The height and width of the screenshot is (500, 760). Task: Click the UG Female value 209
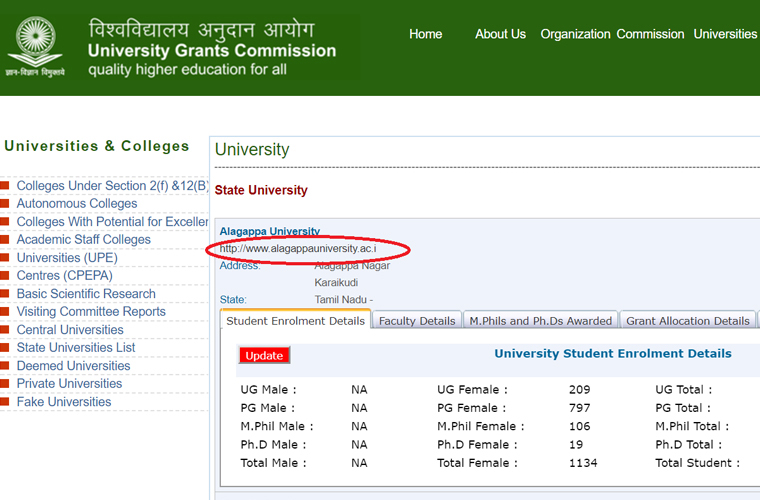tap(580, 390)
